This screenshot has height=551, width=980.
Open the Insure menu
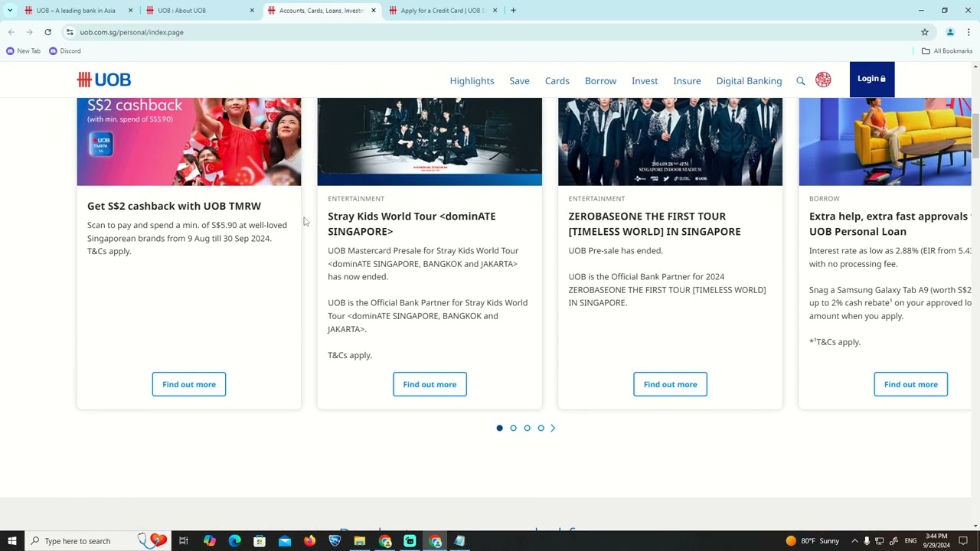coord(687,80)
